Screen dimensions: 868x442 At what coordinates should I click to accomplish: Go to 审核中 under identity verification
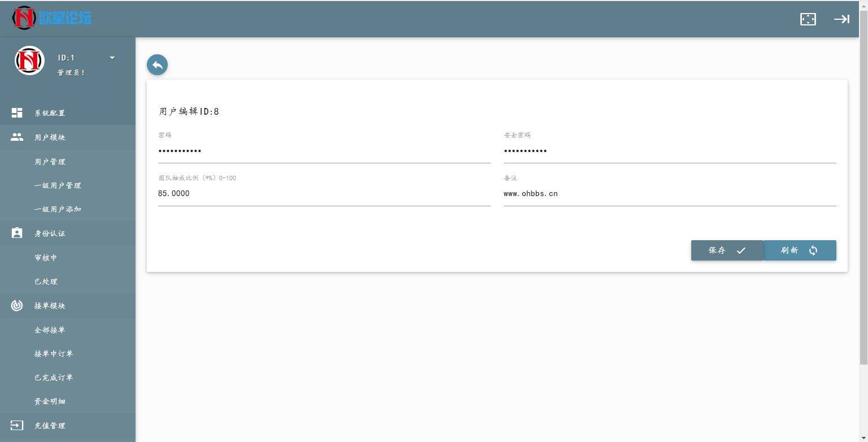46,258
